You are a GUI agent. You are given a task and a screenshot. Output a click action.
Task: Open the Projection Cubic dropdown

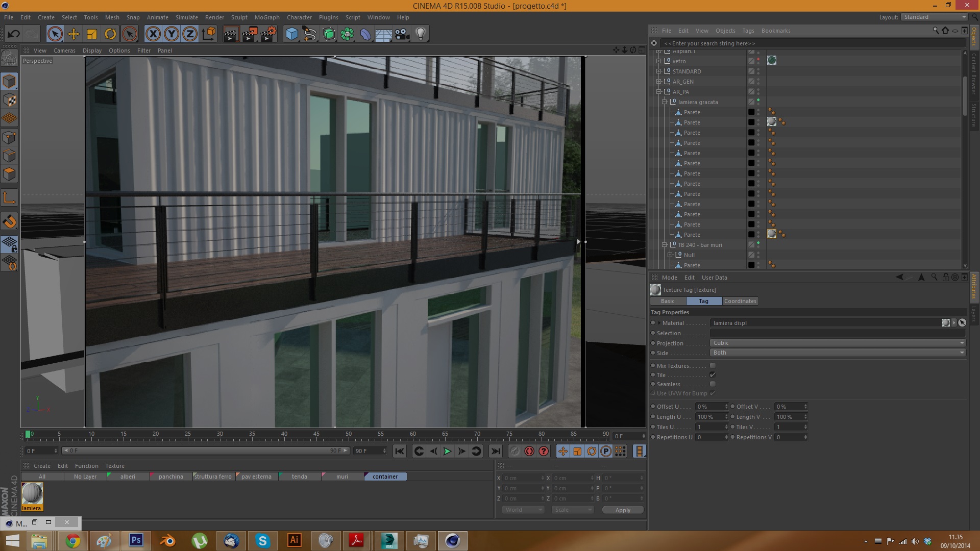[837, 343]
